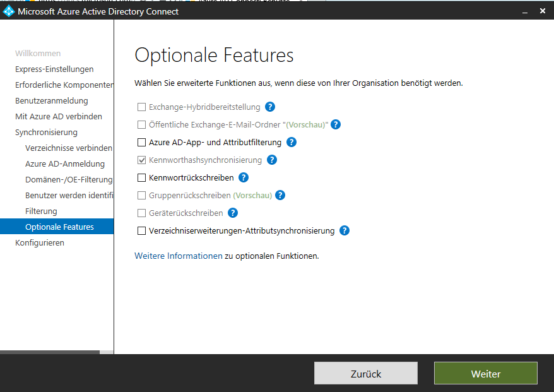Image resolution: width=554 pixels, height=392 pixels.
Task: Open help for Kennworthashsynchronisierung
Action: pos(272,160)
